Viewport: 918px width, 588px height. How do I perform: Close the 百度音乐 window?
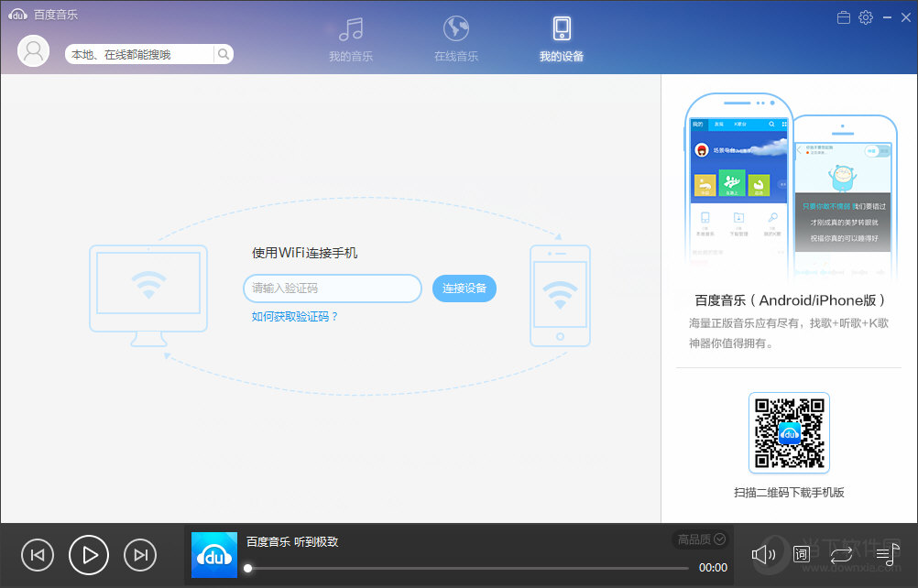coord(906,17)
